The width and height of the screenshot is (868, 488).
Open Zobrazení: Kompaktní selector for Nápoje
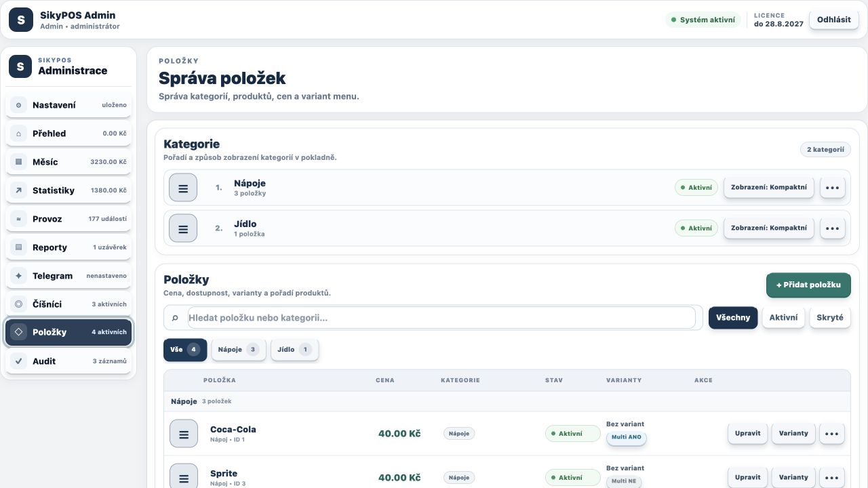coord(769,188)
